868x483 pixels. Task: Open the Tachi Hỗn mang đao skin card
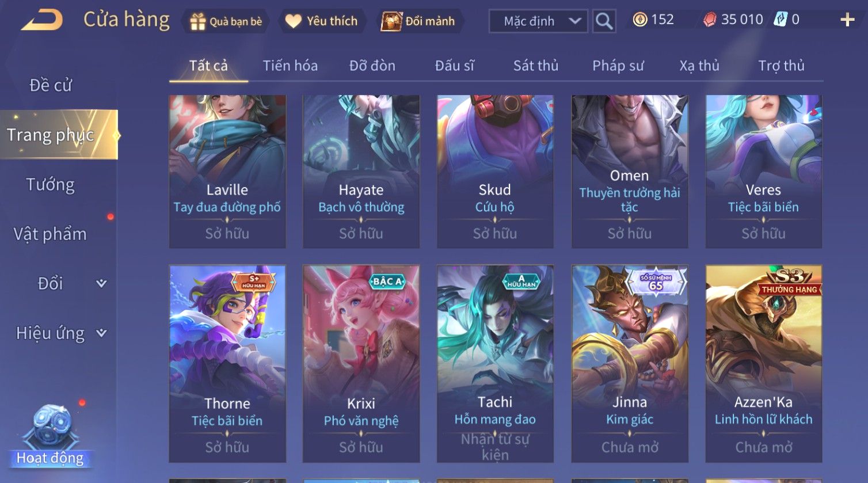click(x=495, y=364)
